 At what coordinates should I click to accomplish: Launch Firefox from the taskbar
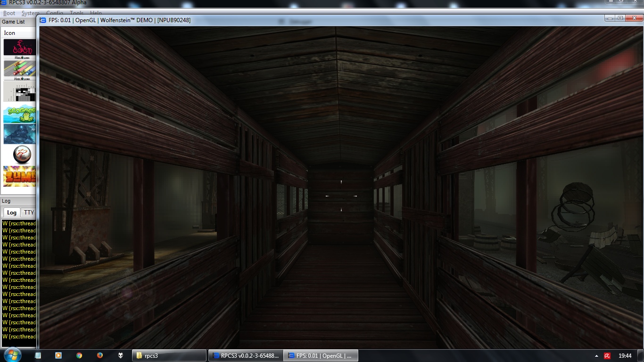(100, 355)
